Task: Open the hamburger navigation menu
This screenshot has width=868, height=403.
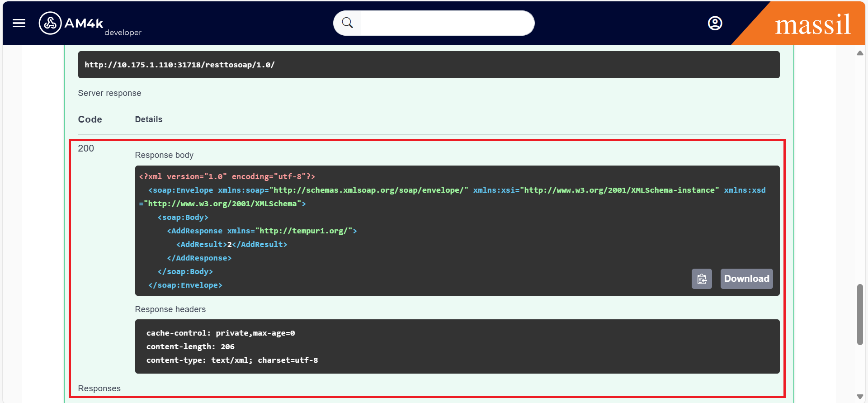Action: (x=19, y=23)
